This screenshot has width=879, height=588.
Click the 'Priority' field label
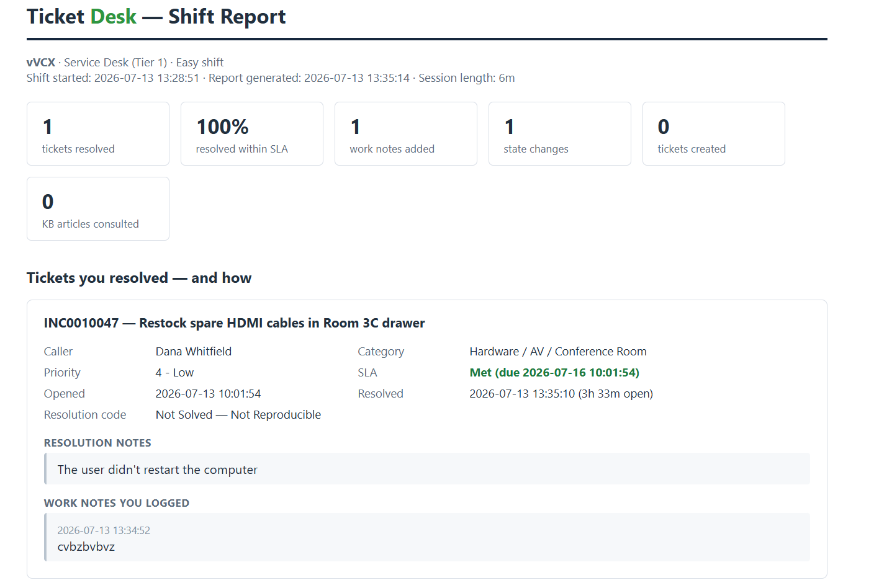point(62,373)
